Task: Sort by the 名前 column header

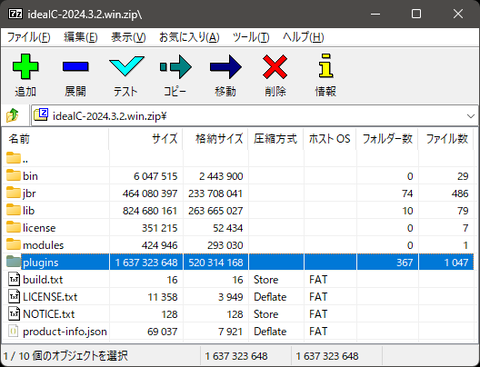Action: tap(55, 139)
